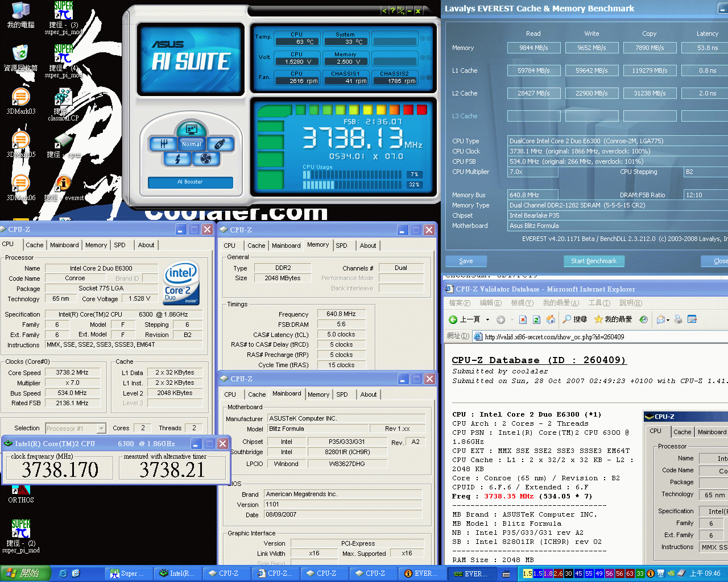Click the IE Forward button

click(x=500, y=319)
